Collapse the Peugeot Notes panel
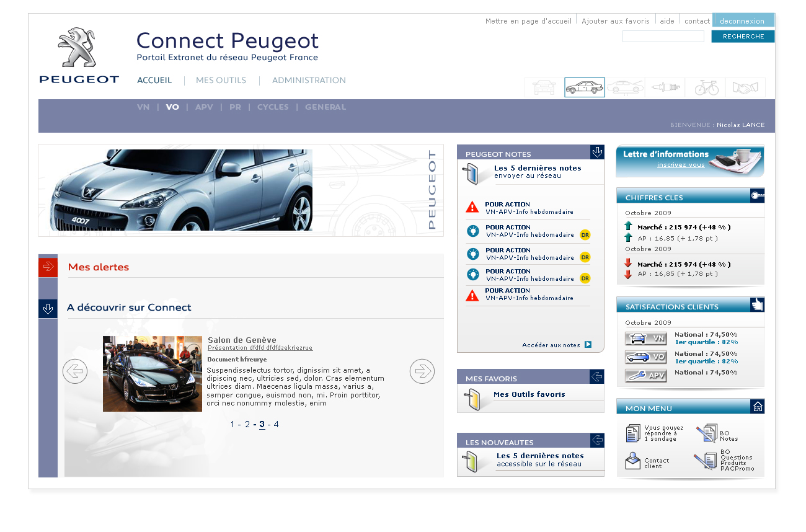Image resolution: width=806 pixels, height=532 pixels. click(x=597, y=152)
